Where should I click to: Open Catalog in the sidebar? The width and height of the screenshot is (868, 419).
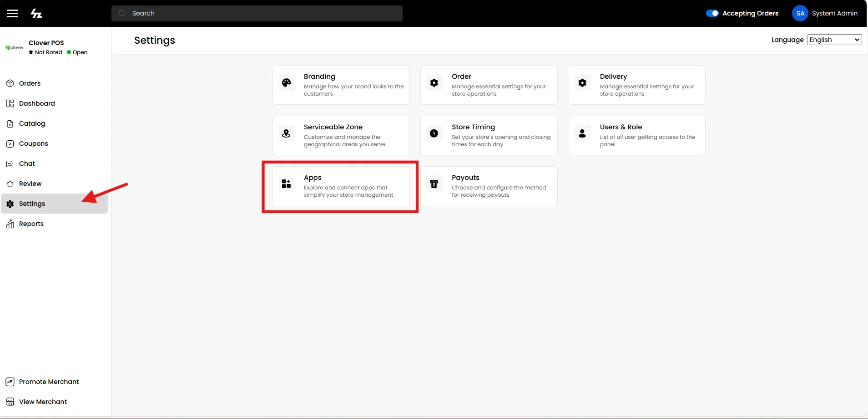[x=55, y=123]
